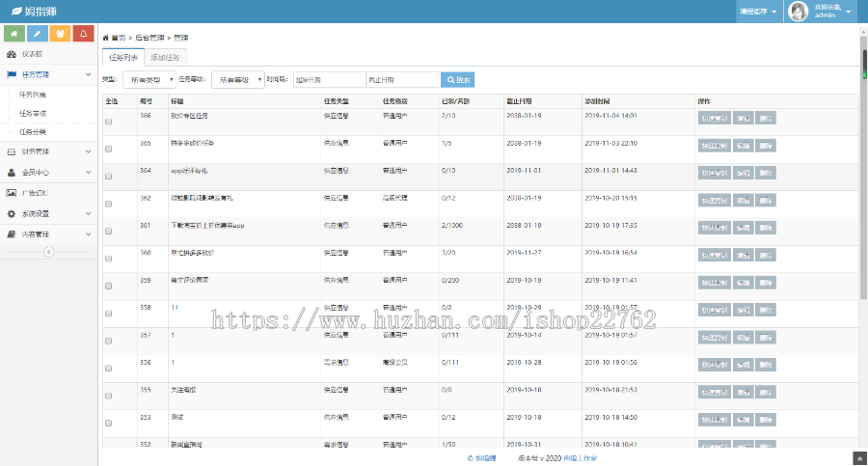The image size is (868, 466).
Task: Open the 所有等级 task level dropdown
Action: tap(236, 80)
